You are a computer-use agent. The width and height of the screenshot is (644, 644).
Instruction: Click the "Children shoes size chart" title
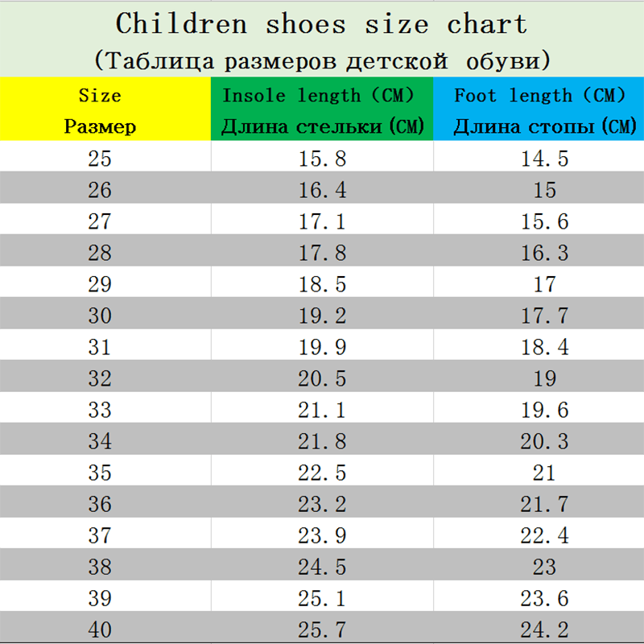(322, 24)
